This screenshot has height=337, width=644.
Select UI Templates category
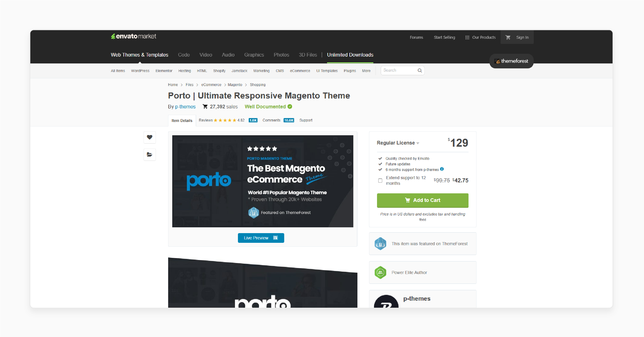click(x=327, y=71)
